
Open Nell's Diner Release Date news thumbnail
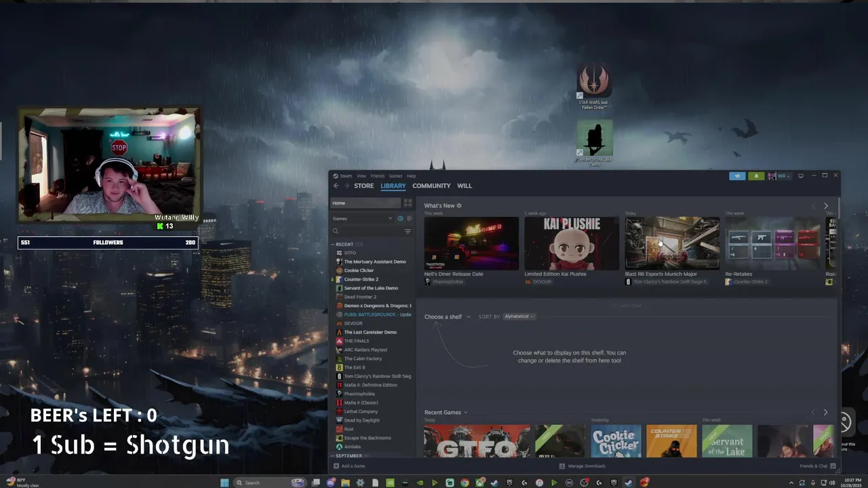tap(471, 243)
